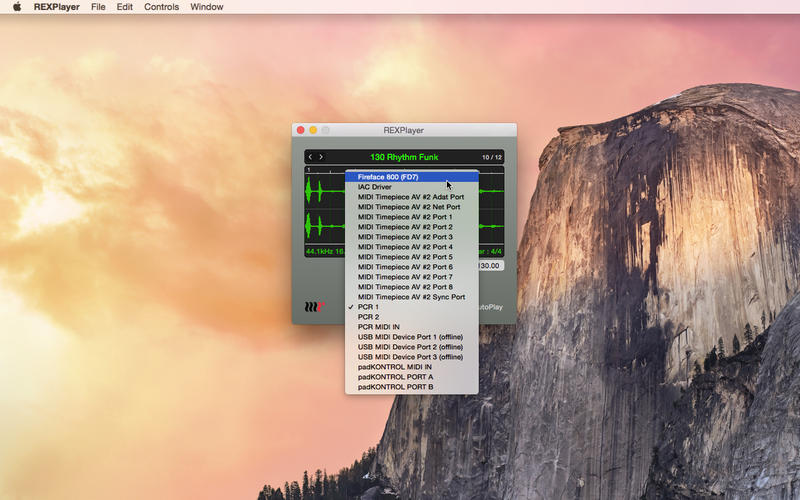The width and height of the screenshot is (800, 500).
Task: Select MIDI Timepiece AV #2 Port 7
Action: pos(412,277)
